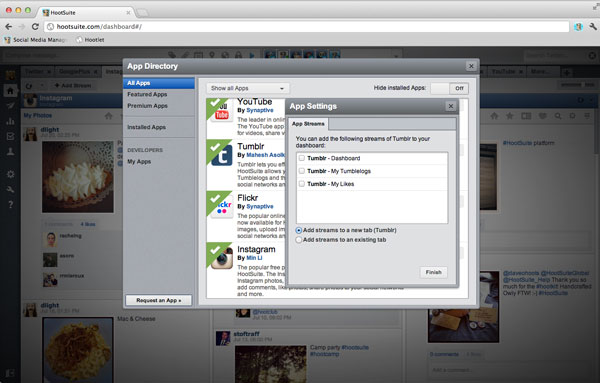Refresh the streams with the circular arrow
Screen dimensions: 600x383
coord(29,86)
